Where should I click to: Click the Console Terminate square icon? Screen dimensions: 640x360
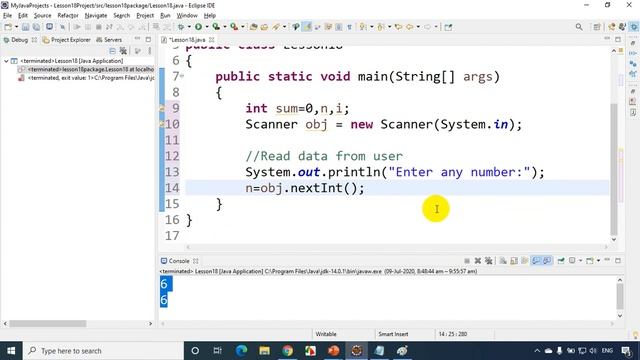click(467, 261)
